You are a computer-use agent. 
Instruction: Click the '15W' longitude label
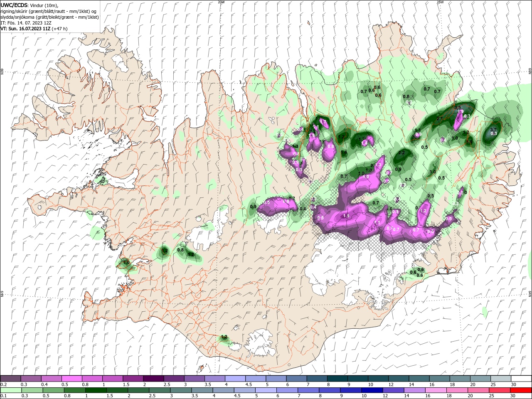click(440, 2)
